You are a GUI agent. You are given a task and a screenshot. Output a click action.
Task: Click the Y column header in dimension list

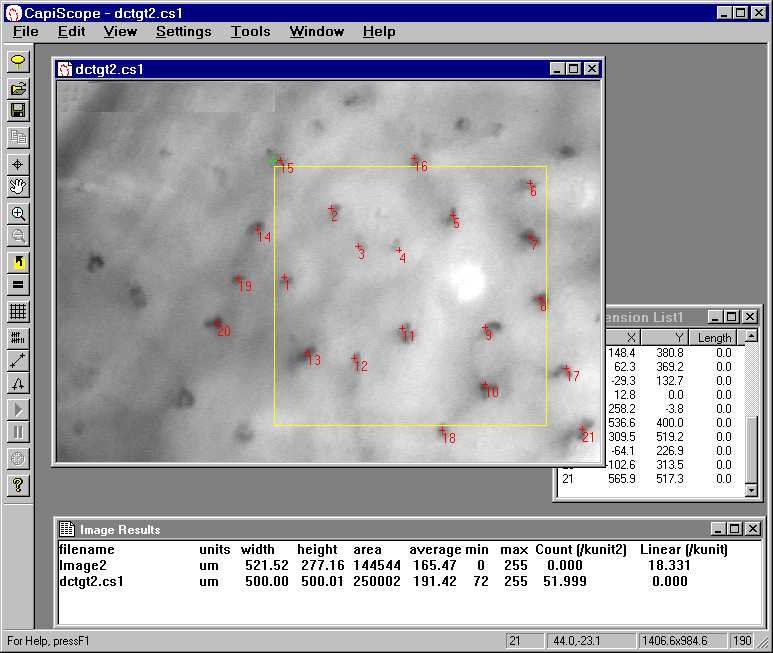pyautogui.click(x=665, y=338)
